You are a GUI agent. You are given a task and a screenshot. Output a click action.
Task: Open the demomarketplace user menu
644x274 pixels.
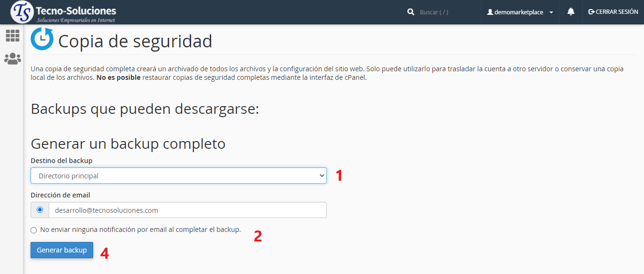tap(519, 12)
